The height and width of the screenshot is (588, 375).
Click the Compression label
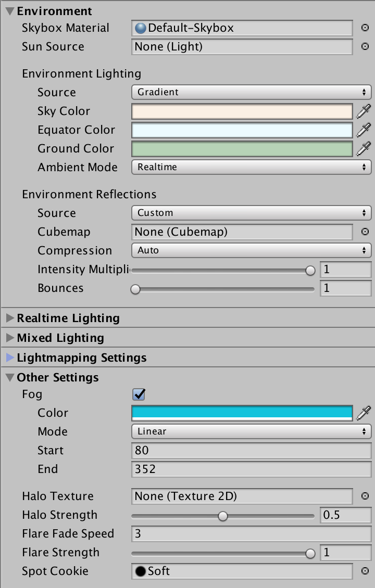click(74, 250)
